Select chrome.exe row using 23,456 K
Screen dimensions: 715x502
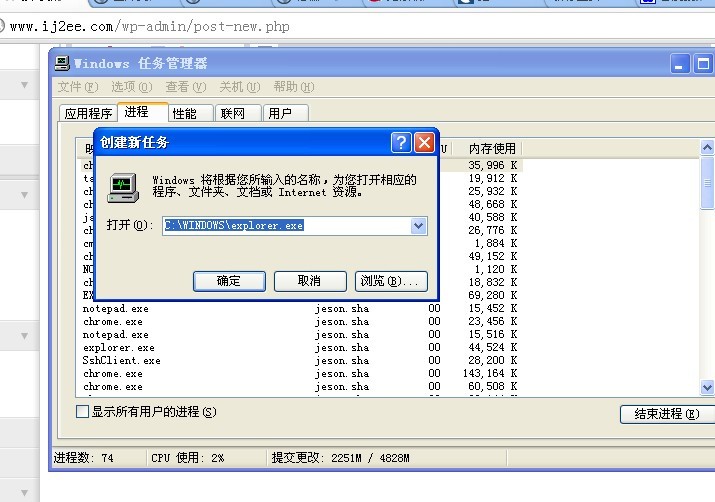point(300,321)
